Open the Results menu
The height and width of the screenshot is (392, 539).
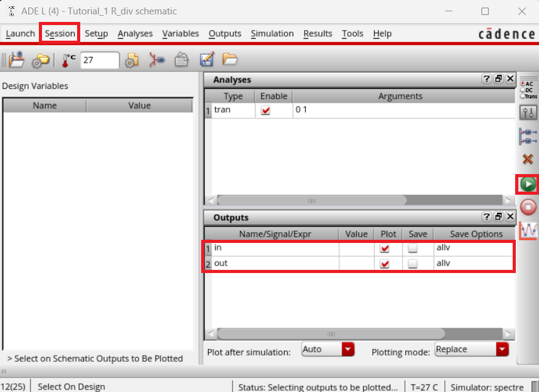tap(318, 34)
